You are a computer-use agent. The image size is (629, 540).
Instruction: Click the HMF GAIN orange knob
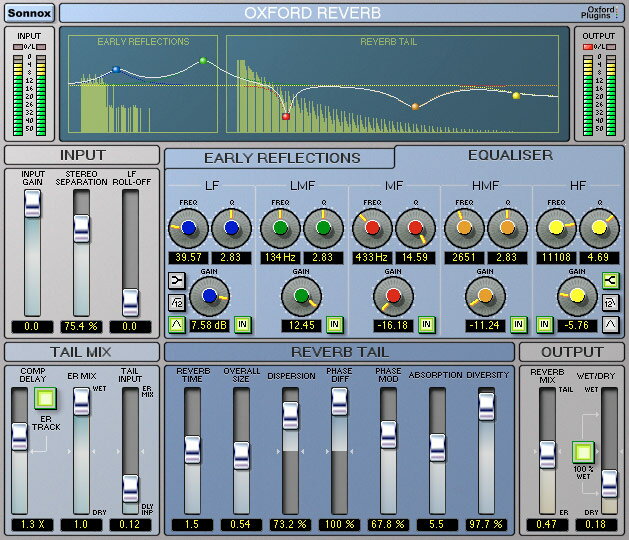485,296
